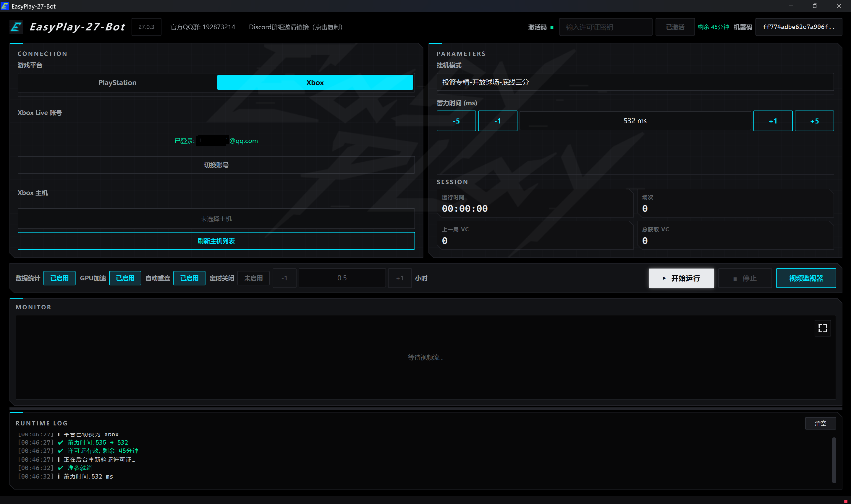The image size is (851, 504).
Task: Open the 视频监视器 video monitor
Action: (x=806, y=278)
